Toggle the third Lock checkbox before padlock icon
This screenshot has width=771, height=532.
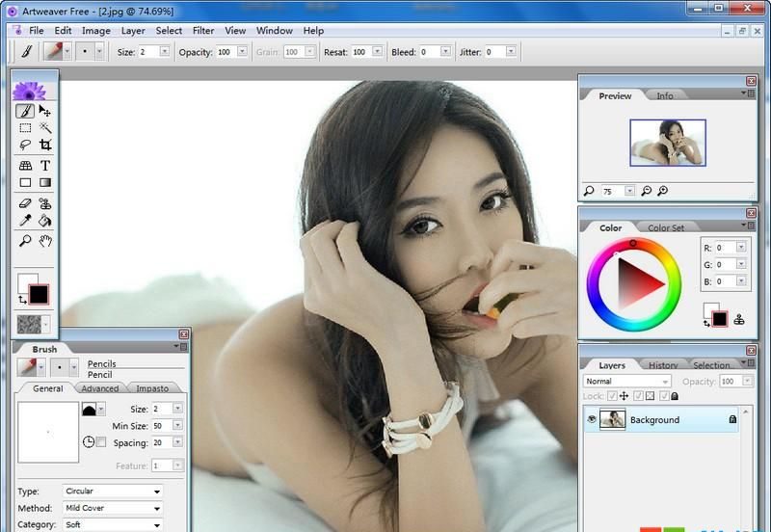tap(664, 396)
